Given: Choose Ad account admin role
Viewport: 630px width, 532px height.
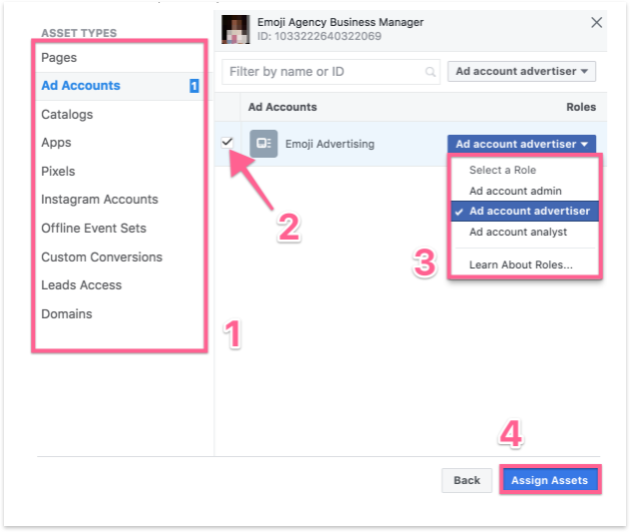Looking at the screenshot, I should (515, 191).
